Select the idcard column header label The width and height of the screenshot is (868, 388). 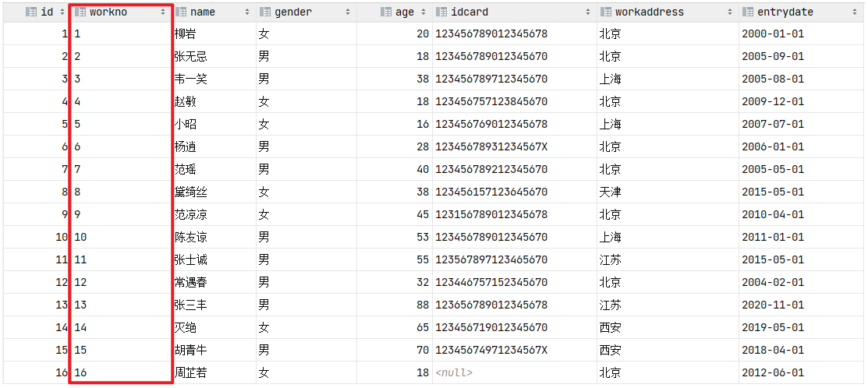[x=469, y=12]
